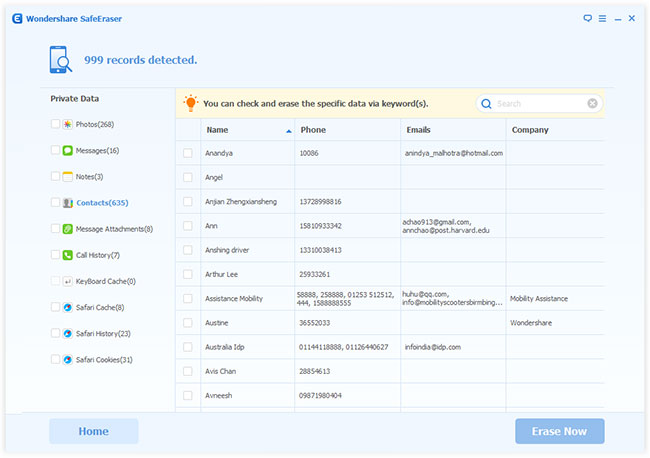The height and width of the screenshot is (458, 650).
Task: Select Safari Cache(8) in the sidebar
Action: 100,308
